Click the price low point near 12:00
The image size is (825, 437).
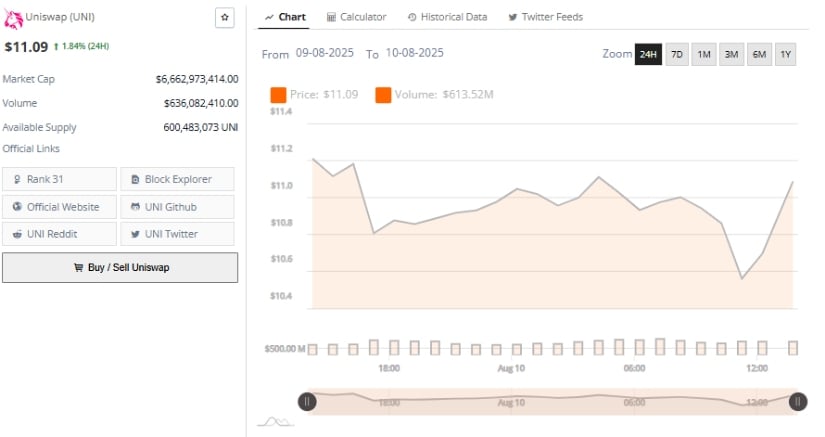[x=742, y=278]
